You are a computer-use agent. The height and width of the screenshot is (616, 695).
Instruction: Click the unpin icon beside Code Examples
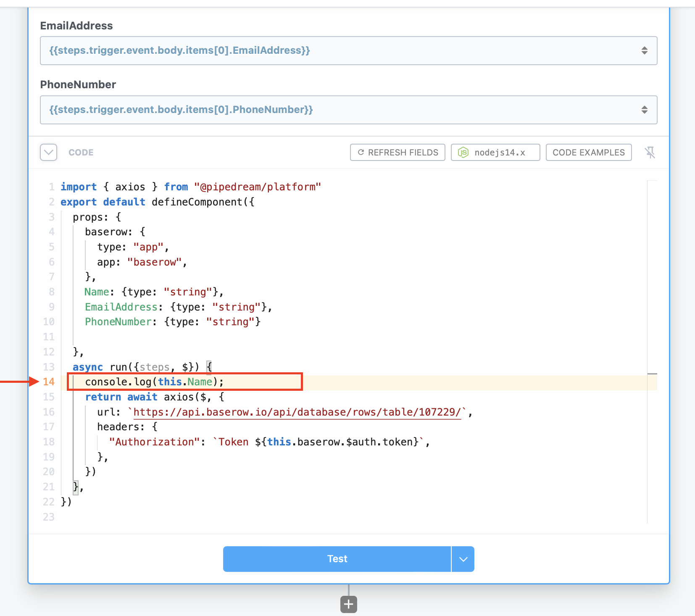coord(650,153)
